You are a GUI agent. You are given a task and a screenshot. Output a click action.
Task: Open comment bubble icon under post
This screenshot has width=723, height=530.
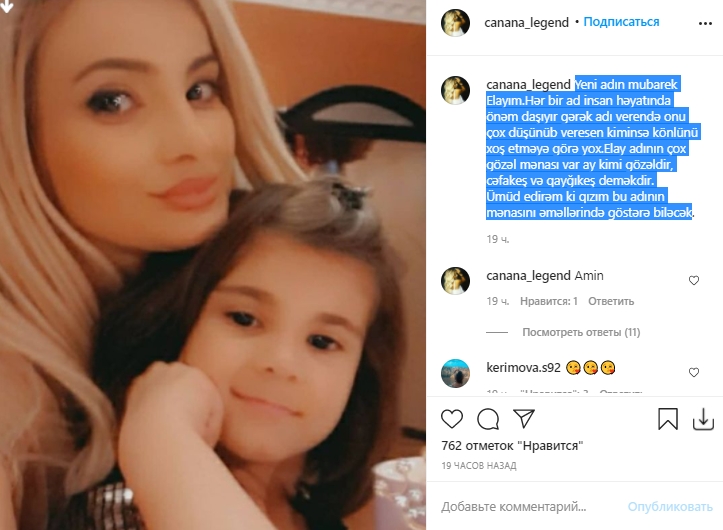click(488, 419)
